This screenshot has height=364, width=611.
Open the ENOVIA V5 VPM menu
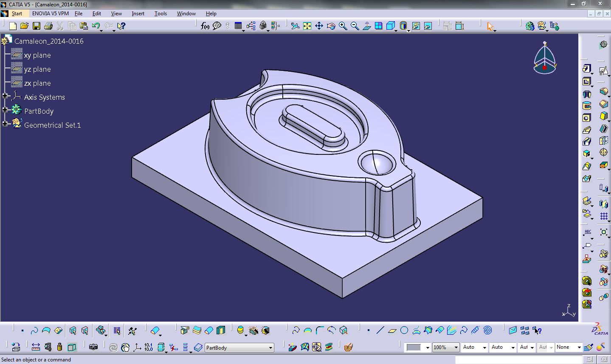coord(51,14)
